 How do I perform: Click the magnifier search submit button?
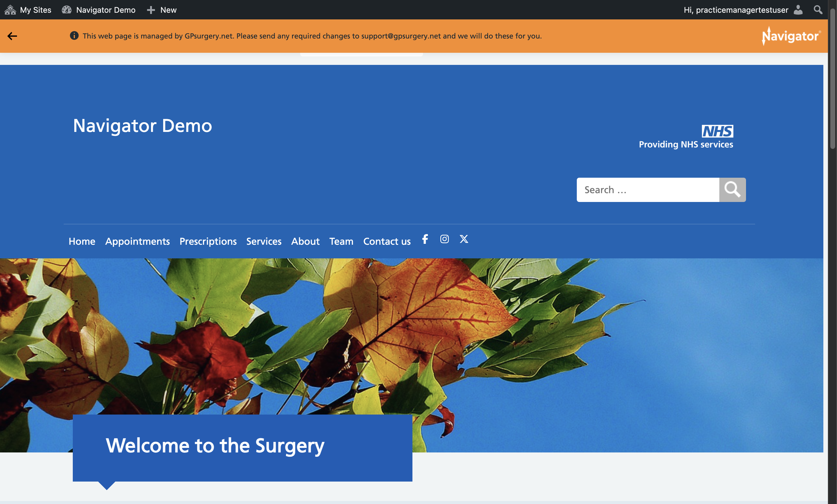(x=732, y=190)
